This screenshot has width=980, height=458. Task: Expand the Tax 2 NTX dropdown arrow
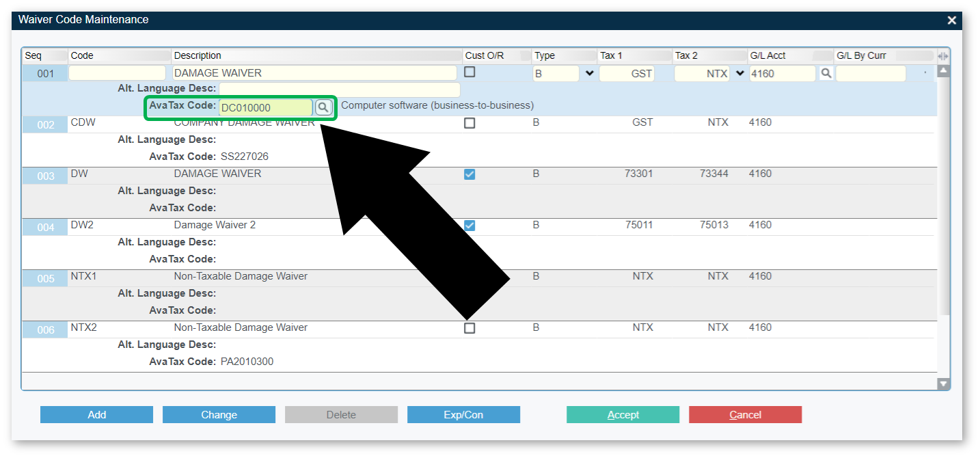(x=739, y=73)
